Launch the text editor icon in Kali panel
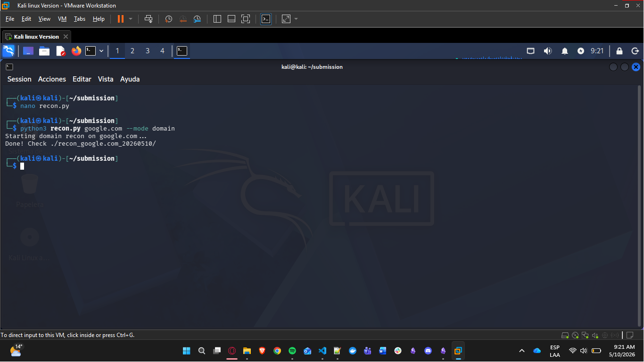The height and width of the screenshot is (362, 644). click(x=60, y=51)
